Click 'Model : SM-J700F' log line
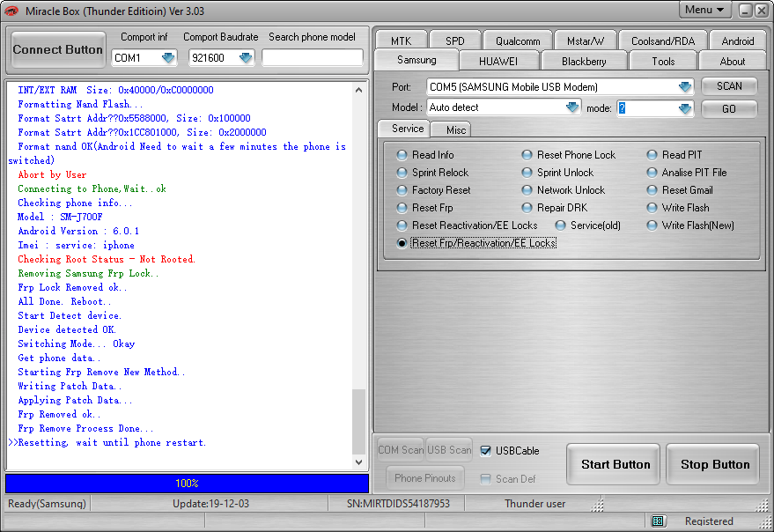This screenshot has width=774, height=532. point(60,217)
